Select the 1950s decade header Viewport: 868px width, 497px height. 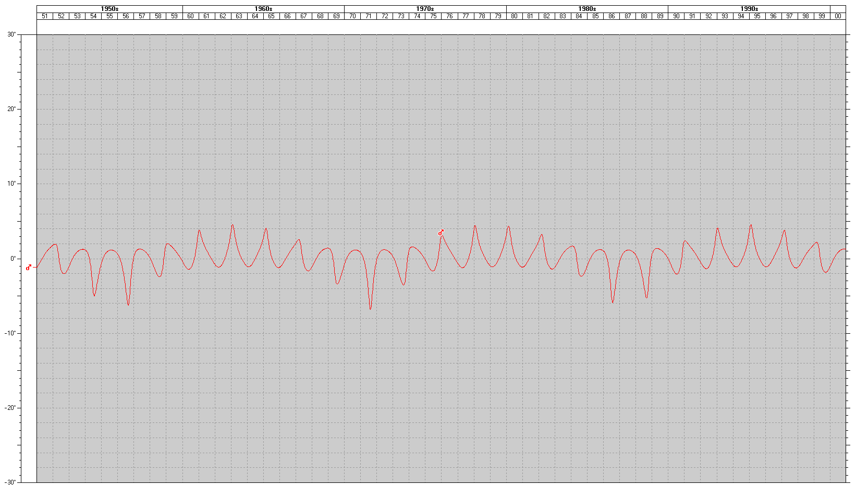109,9
